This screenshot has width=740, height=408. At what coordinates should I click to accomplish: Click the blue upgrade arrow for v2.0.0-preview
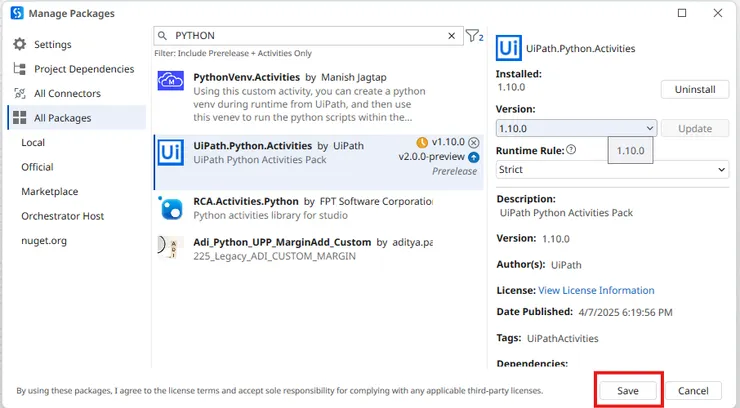(x=474, y=157)
